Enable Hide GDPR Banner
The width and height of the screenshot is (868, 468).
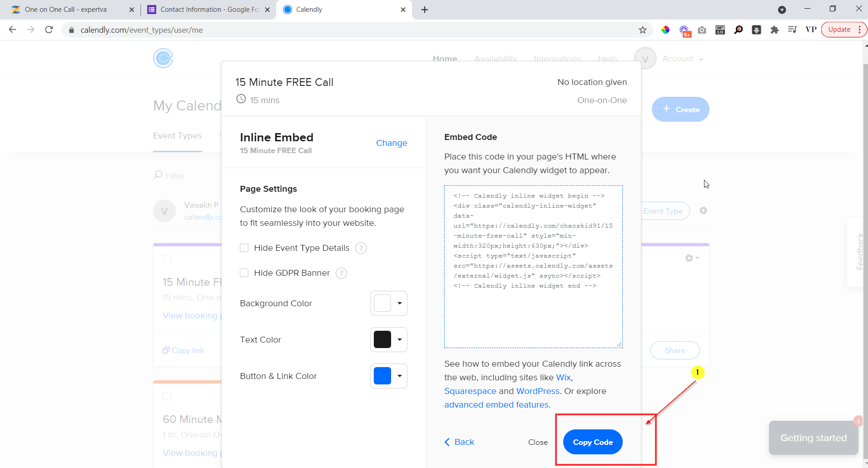[244, 273]
